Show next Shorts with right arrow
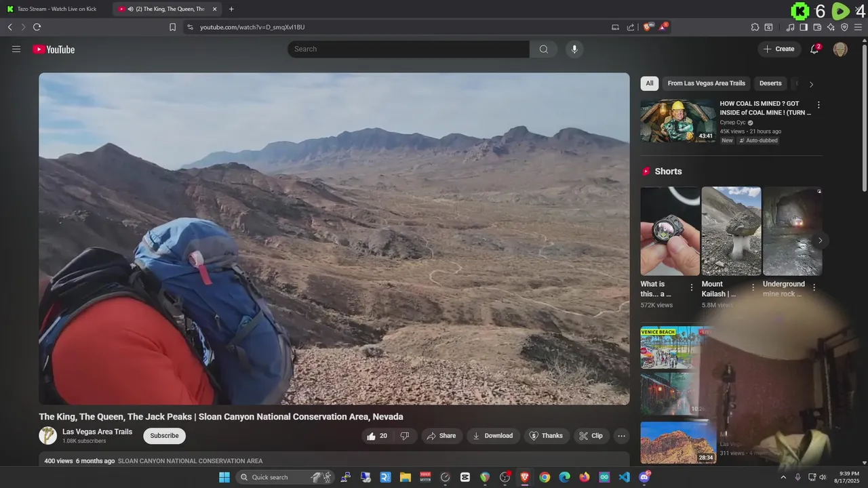The image size is (868, 488). click(820, 241)
